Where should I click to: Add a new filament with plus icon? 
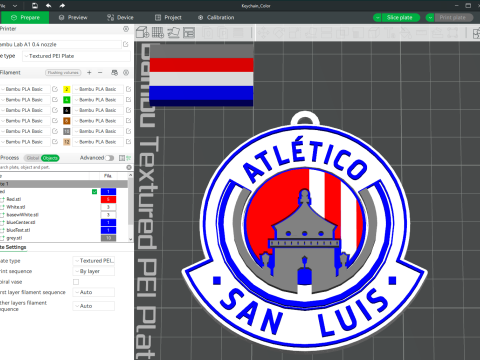89,72
